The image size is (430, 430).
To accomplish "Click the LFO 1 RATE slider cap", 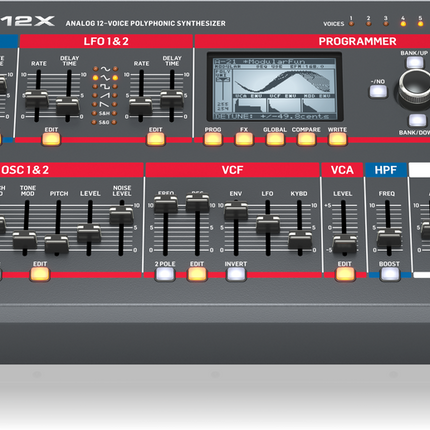I will (37, 99).
